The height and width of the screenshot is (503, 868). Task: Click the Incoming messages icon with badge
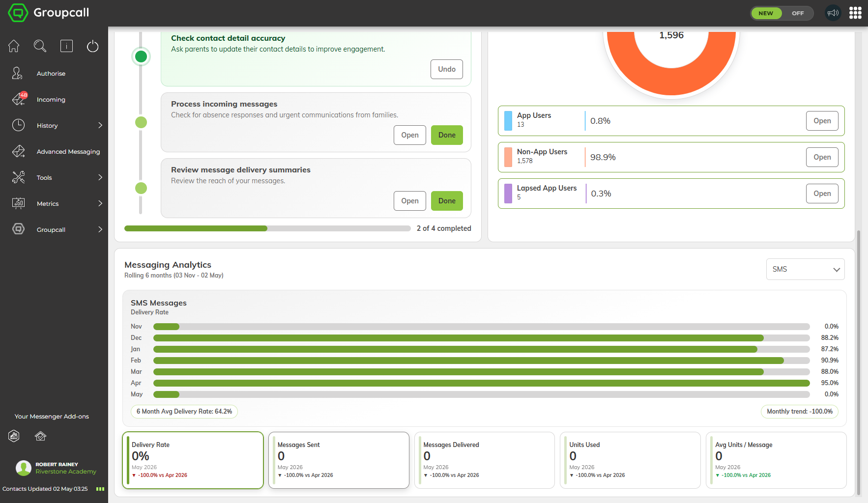[x=19, y=99]
